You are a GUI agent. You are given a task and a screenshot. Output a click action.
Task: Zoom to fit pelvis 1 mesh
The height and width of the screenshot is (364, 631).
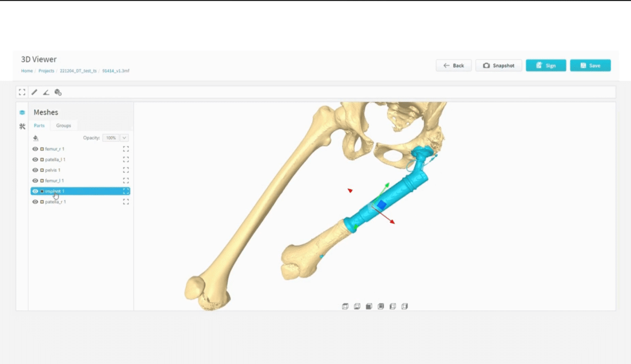tap(126, 170)
